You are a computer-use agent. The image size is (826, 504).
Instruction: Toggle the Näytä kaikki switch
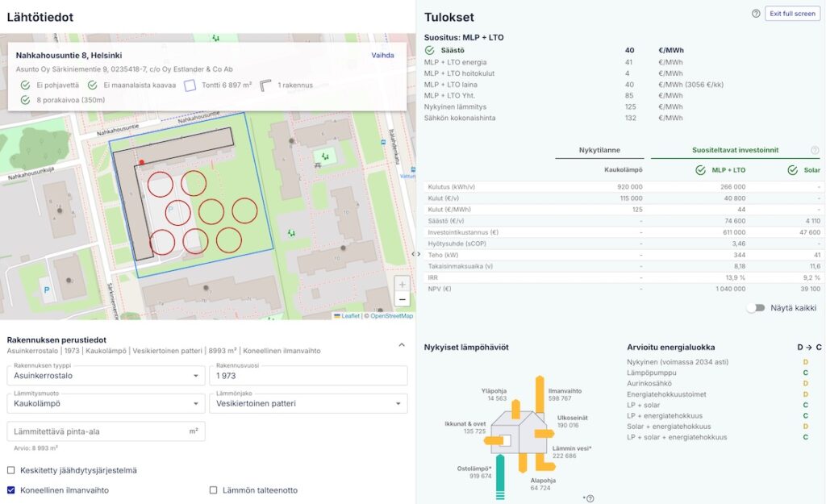click(755, 308)
